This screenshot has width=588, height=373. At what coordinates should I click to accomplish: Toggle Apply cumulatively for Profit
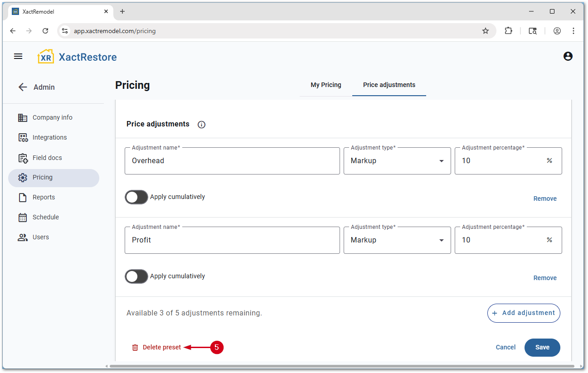pos(136,276)
